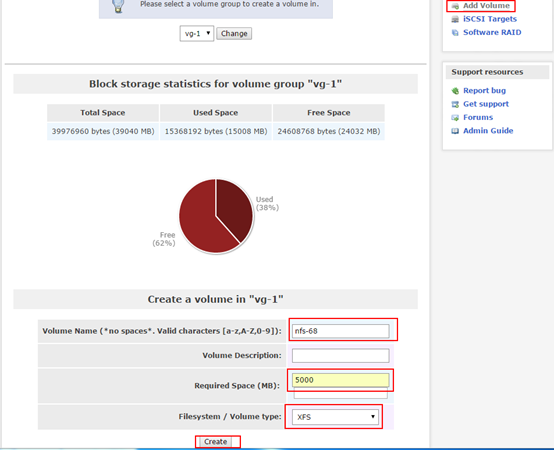
Task: Click the Create a volume in "vg-1" heading
Action: 216,300
